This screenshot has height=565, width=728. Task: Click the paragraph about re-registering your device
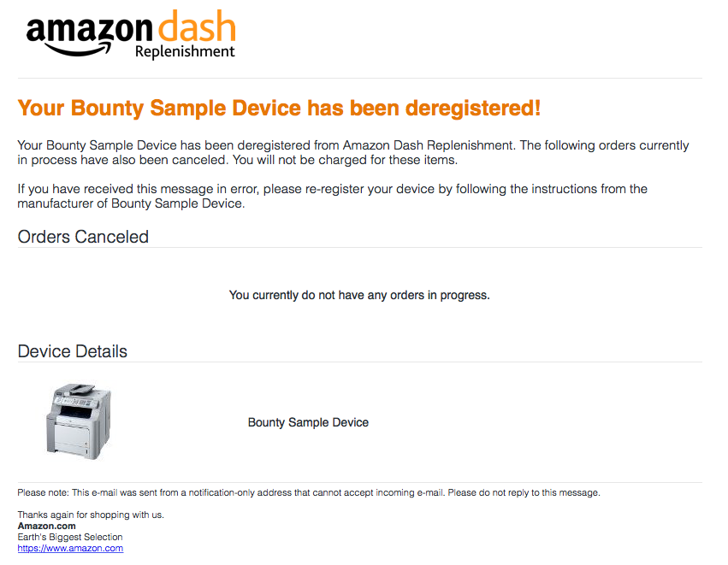point(333,197)
